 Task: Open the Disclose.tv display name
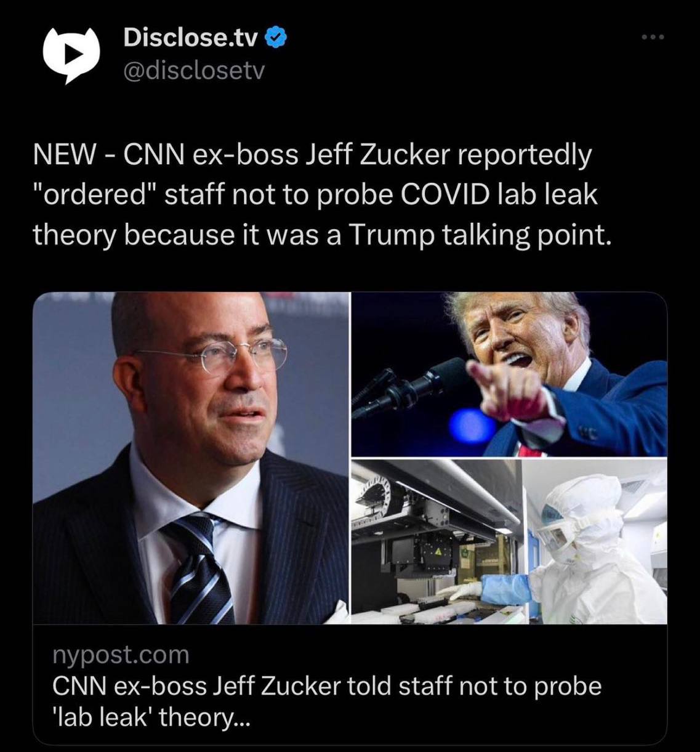(x=191, y=38)
